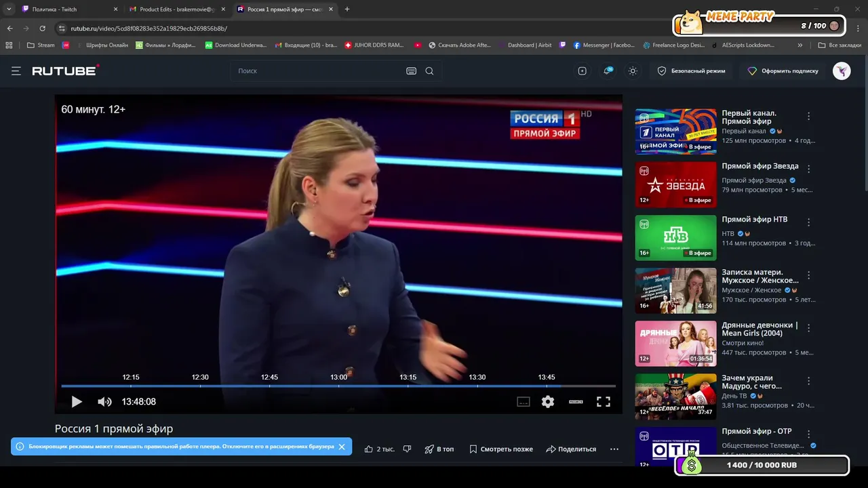Screen dimensions: 868x488
Task: Open День ТВ channel link
Action: point(734,396)
